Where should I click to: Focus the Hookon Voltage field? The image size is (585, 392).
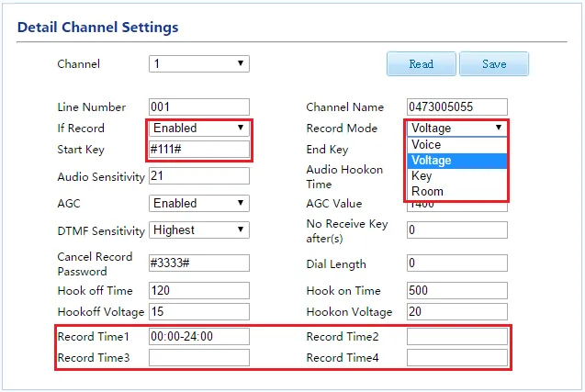[x=456, y=312]
